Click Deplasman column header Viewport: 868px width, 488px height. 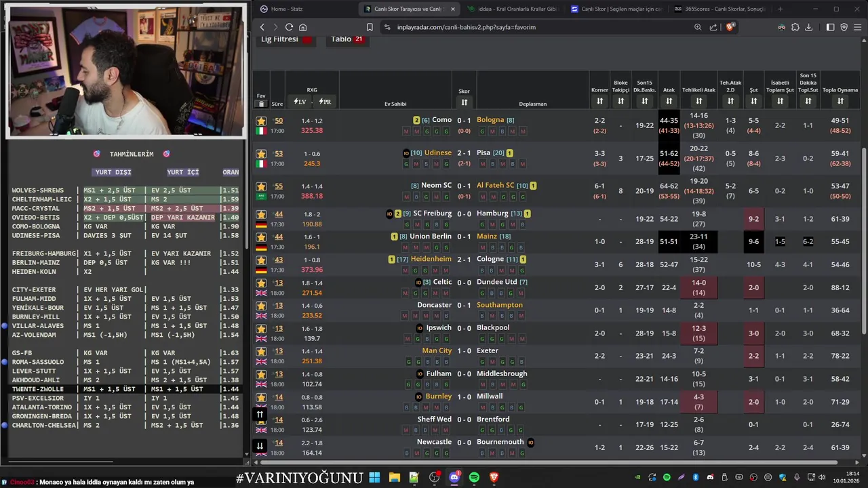532,104
